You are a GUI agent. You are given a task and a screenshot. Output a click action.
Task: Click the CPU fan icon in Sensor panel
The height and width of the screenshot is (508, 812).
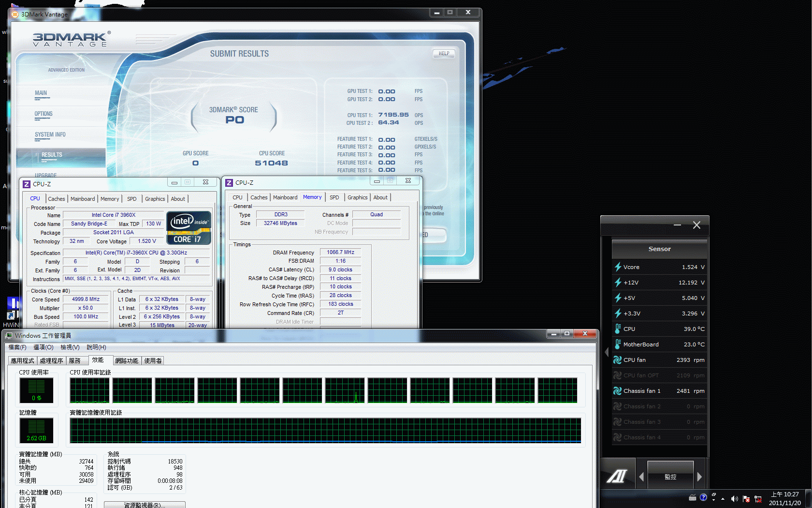point(618,360)
